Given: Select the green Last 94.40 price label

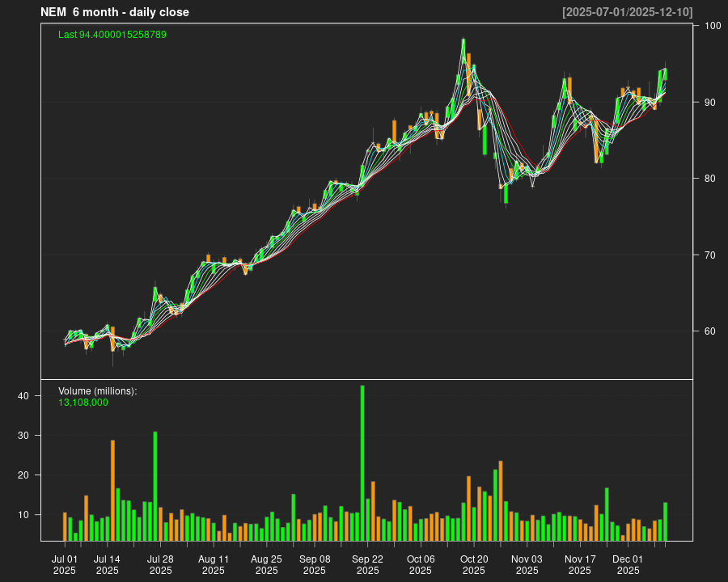Looking at the screenshot, I should (112, 35).
